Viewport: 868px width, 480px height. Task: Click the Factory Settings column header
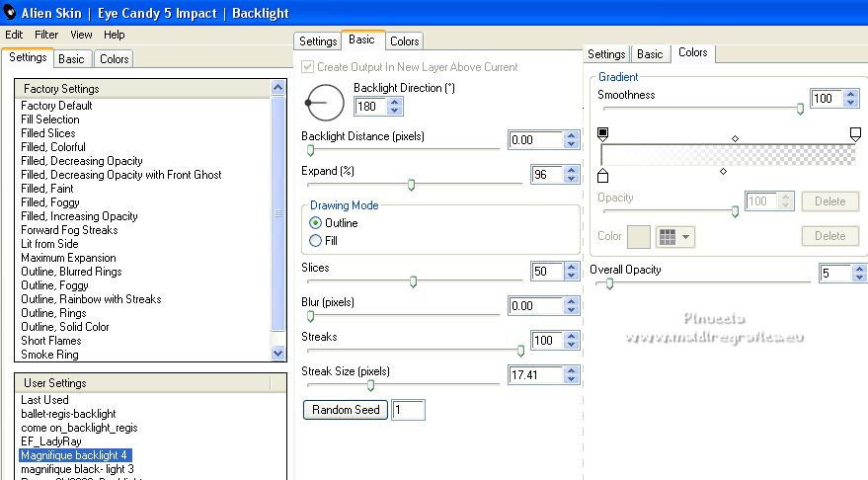pos(143,89)
